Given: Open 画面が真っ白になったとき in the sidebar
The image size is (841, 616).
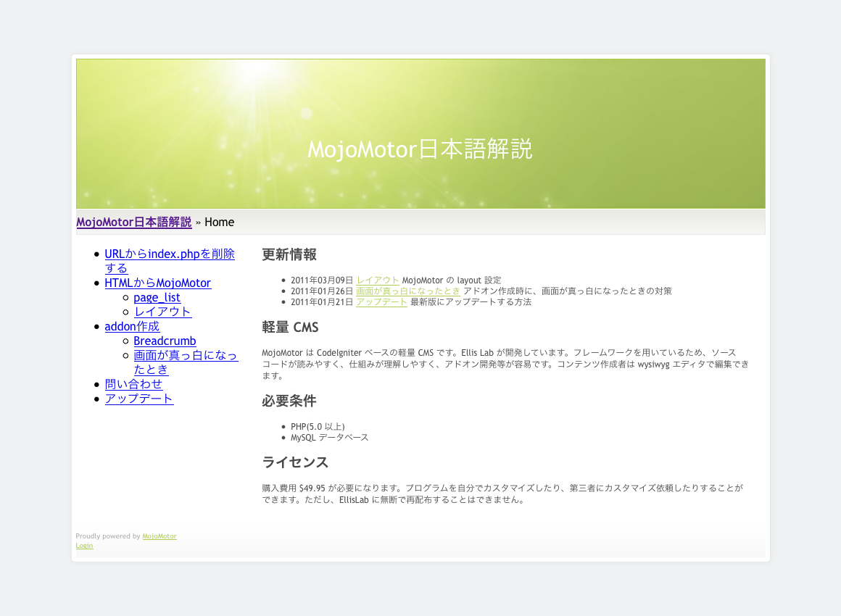Looking at the screenshot, I should coord(186,362).
